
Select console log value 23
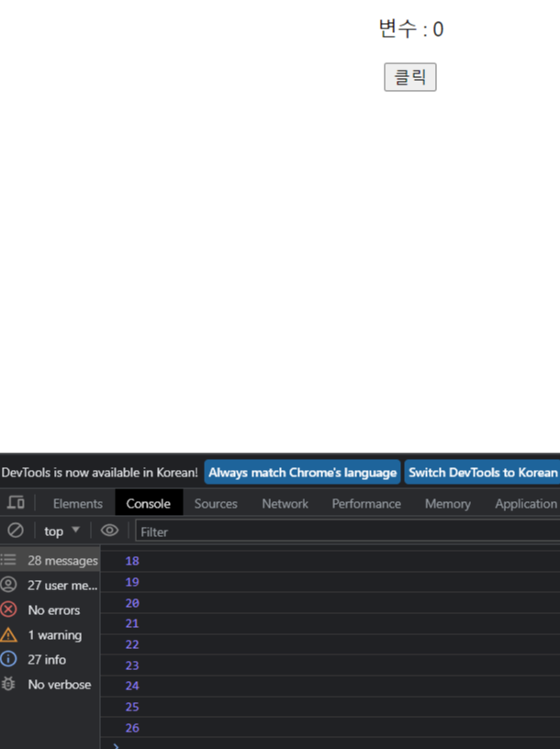point(132,665)
